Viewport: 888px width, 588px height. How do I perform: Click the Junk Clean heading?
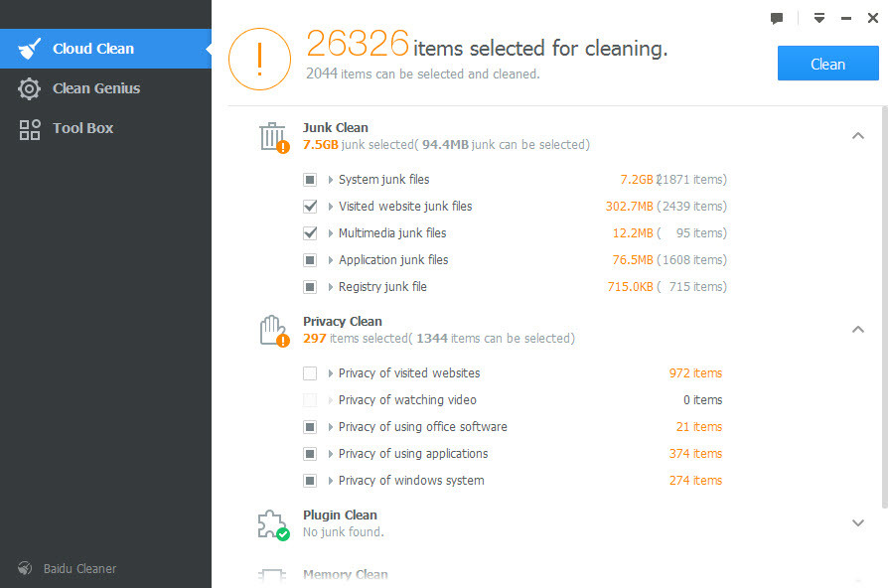[336, 128]
